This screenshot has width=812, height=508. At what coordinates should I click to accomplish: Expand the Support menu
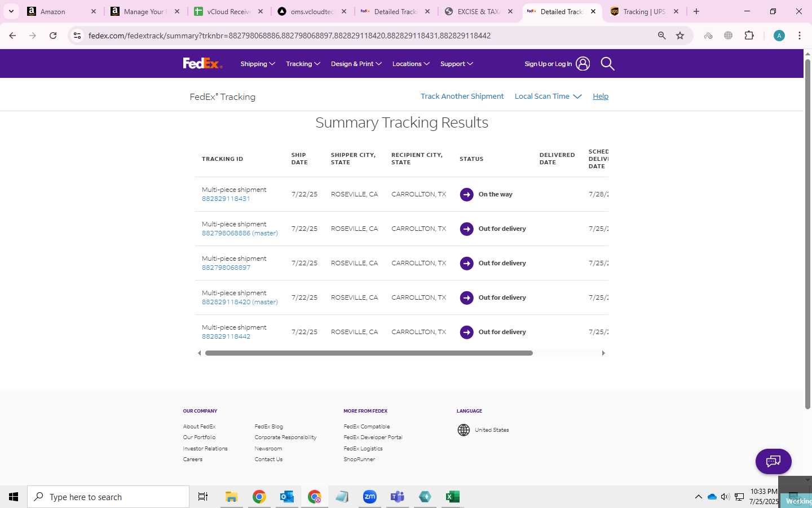(457, 64)
